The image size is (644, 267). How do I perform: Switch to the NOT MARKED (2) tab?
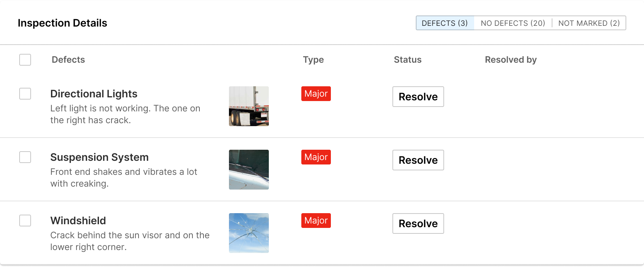click(x=589, y=23)
